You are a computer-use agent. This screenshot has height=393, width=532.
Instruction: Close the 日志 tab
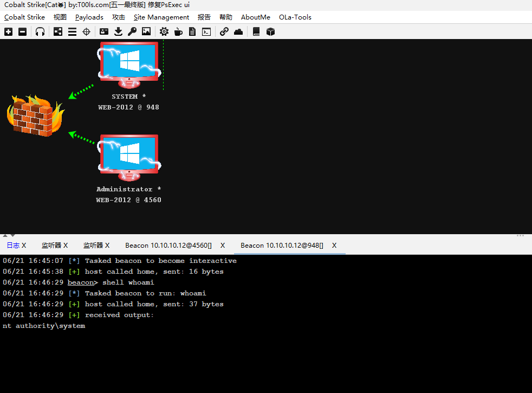(x=24, y=246)
